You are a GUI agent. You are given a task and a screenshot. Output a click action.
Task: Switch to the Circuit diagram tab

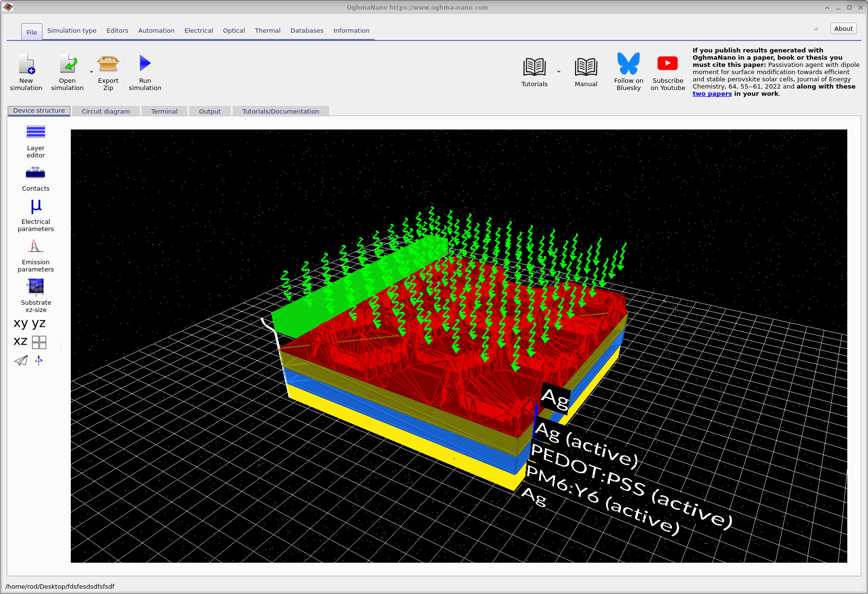pyautogui.click(x=105, y=111)
